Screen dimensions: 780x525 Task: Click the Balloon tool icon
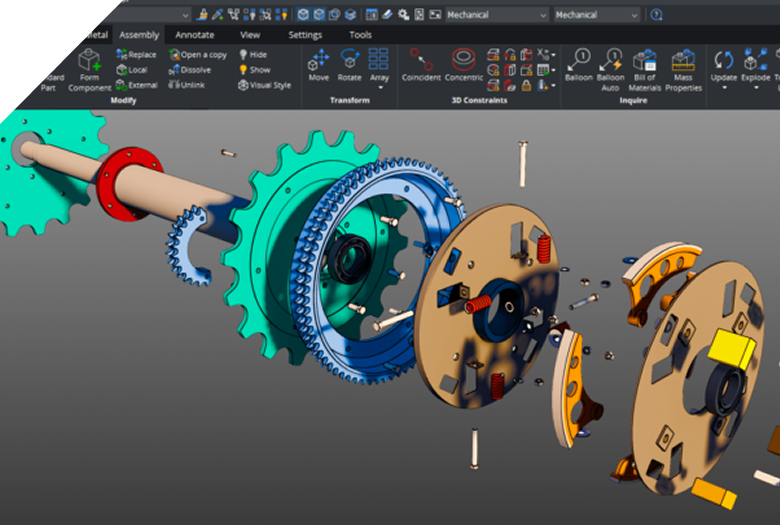(x=579, y=60)
